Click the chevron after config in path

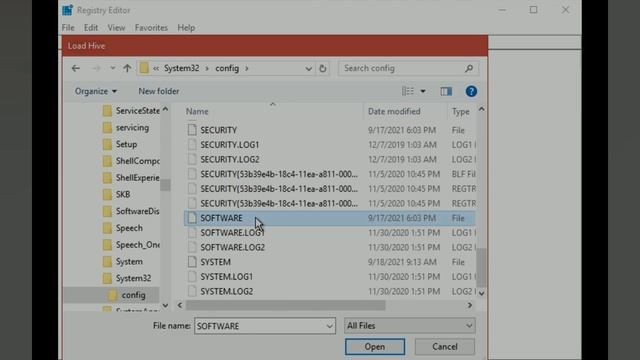[247, 68]
